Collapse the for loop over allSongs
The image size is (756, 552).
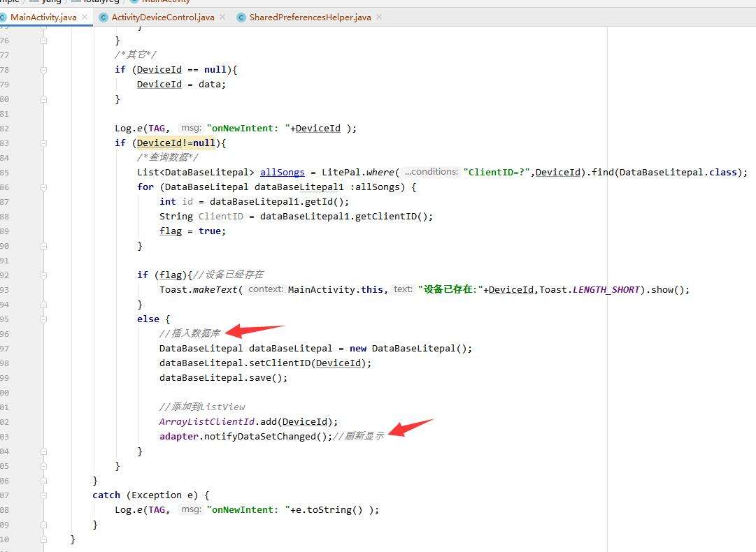(44, 187)
